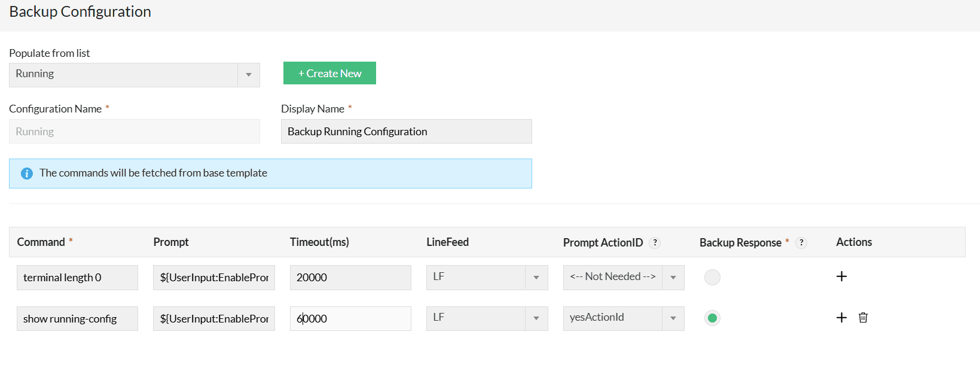The height and width of the screenshot is (365, 980).
Task: Open the Populate from list dropdown
Action: 248,75
